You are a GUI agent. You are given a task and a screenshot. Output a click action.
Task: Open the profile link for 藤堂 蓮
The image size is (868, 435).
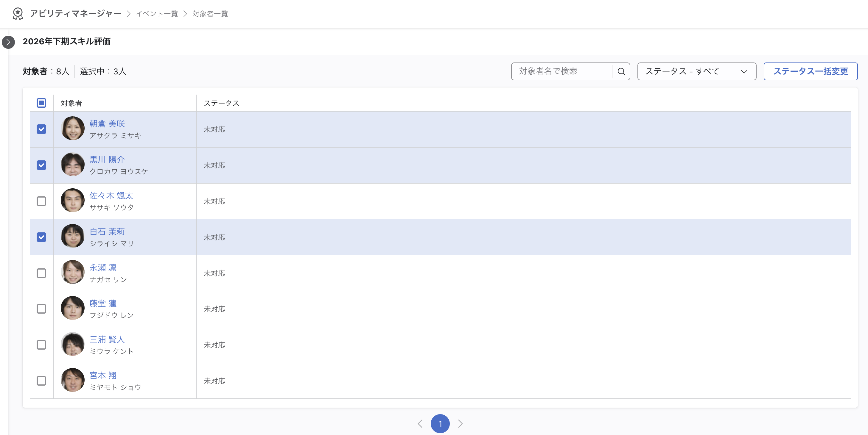click(103, 304)
